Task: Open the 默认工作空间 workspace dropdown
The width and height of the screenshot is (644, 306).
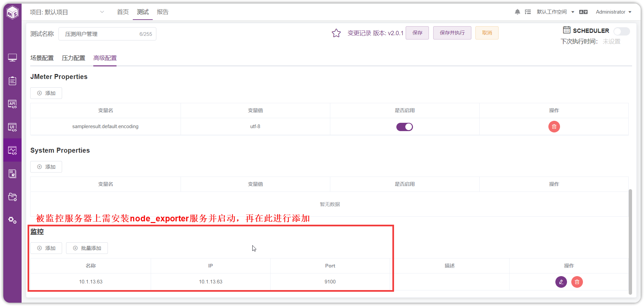Action: pyautogui.click(x=555, y=12)
